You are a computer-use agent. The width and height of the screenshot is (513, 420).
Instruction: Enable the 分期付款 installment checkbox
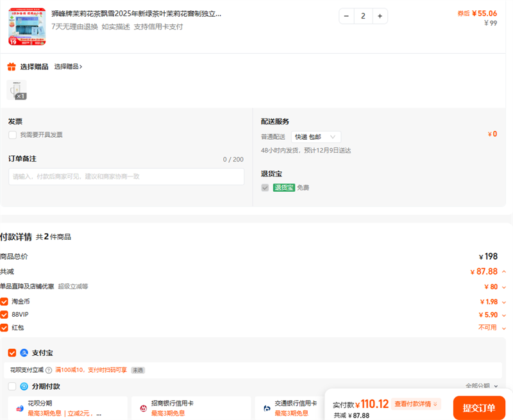point(12,387)
